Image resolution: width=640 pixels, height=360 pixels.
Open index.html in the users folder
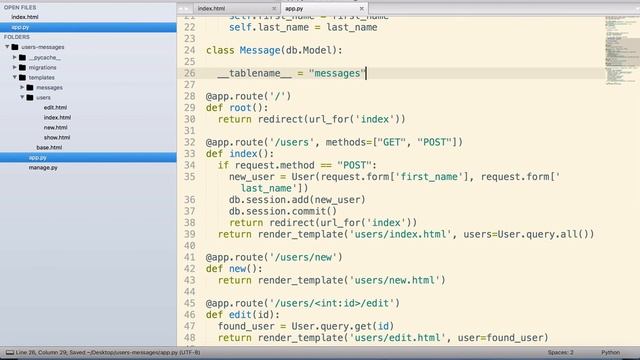57,118
